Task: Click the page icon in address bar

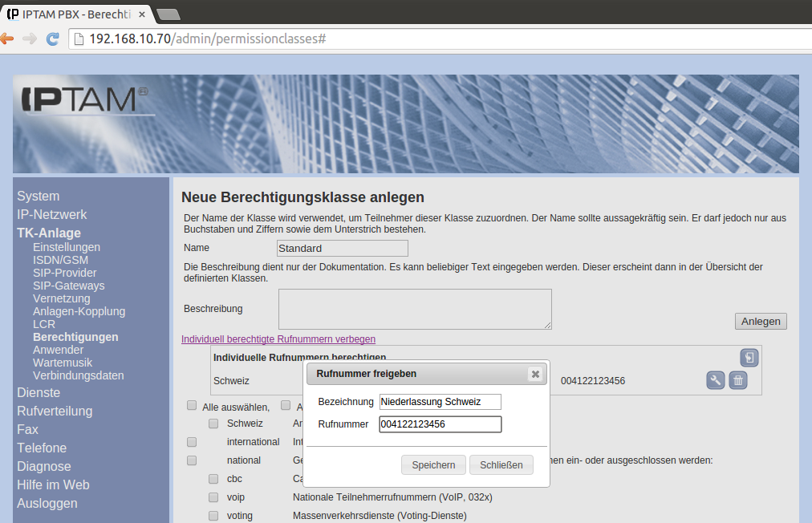Action: point(78,39)
